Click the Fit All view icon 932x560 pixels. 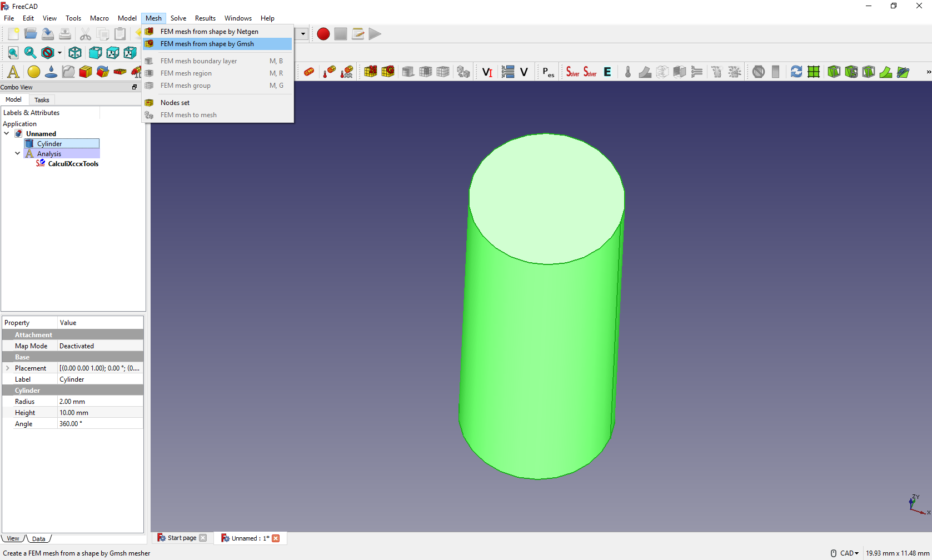[13, 53]
